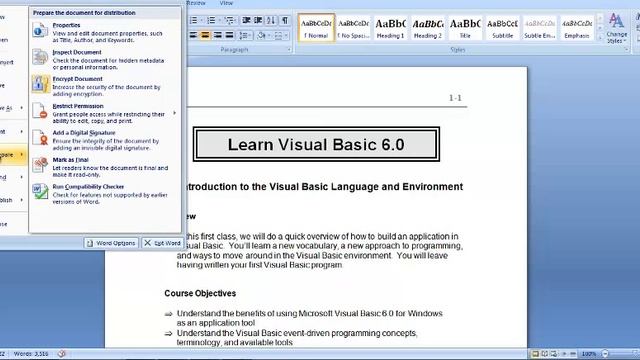Click the proofing errors icon in status bar
The image size is (640, 360).
(x=62, y=353)
